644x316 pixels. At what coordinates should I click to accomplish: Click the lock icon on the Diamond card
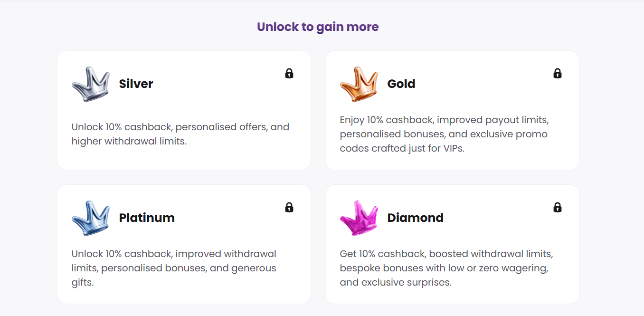(x=558, y=208)
